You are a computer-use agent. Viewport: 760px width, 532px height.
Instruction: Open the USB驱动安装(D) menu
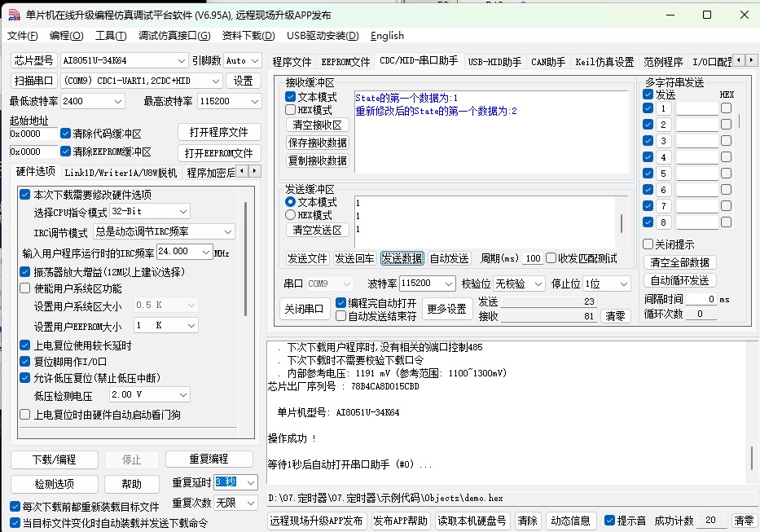[323, 35]
